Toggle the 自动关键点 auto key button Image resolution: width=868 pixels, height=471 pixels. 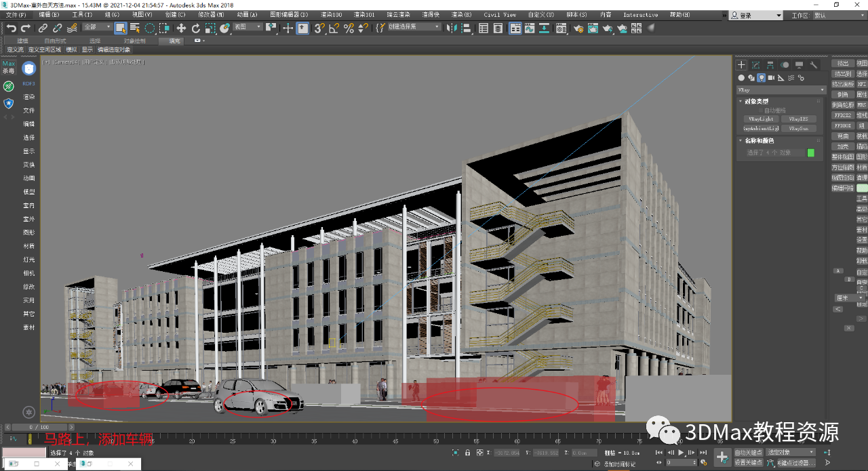(749, 452)
